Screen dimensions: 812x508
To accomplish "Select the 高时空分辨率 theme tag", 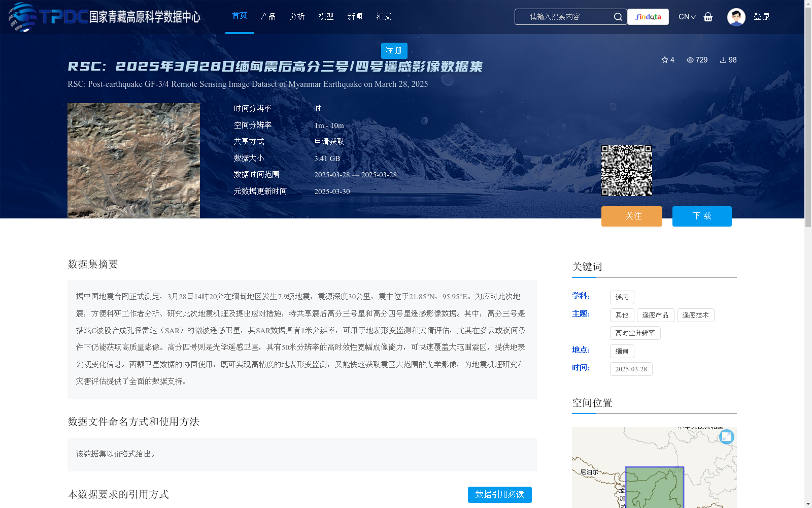I will click(635, 333).
